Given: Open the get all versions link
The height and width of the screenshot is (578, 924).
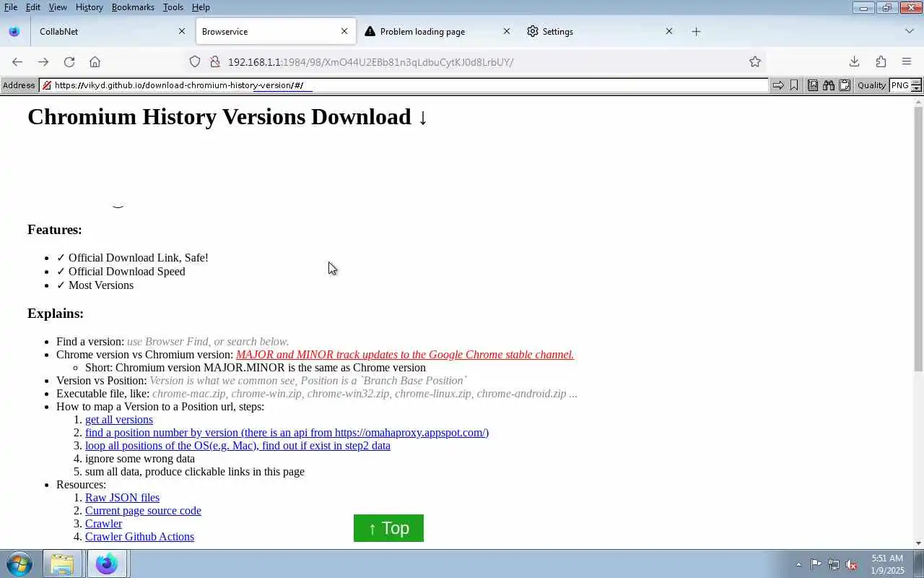Looking at the screenshot, I should (x=119, y=420).
